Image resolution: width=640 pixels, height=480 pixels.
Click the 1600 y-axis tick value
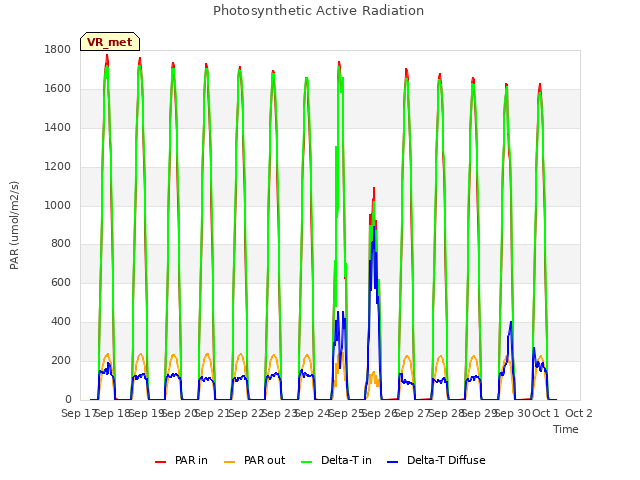tap(58, 89)
